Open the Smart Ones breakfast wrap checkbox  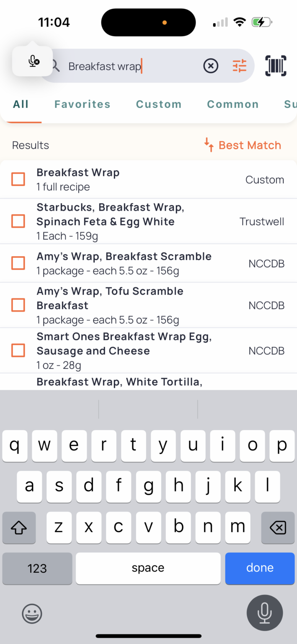18,350
